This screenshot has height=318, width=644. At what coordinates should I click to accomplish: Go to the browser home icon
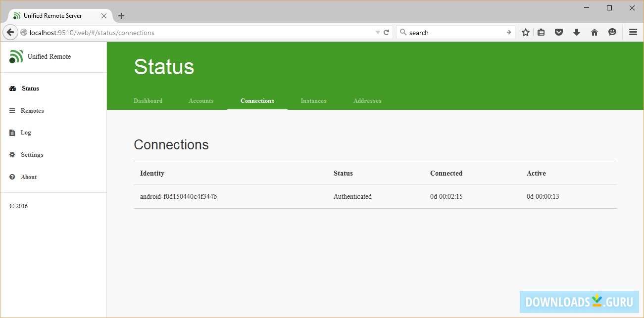click(x=594, y=32)
